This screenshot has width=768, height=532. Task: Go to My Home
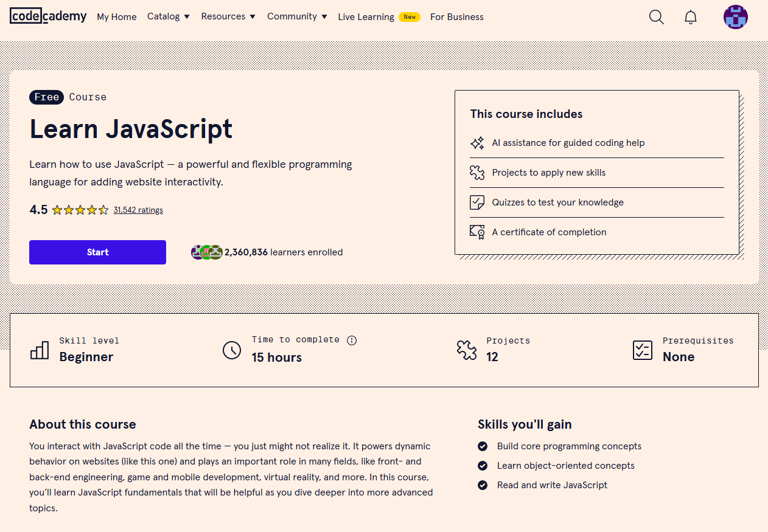[117, 17]
